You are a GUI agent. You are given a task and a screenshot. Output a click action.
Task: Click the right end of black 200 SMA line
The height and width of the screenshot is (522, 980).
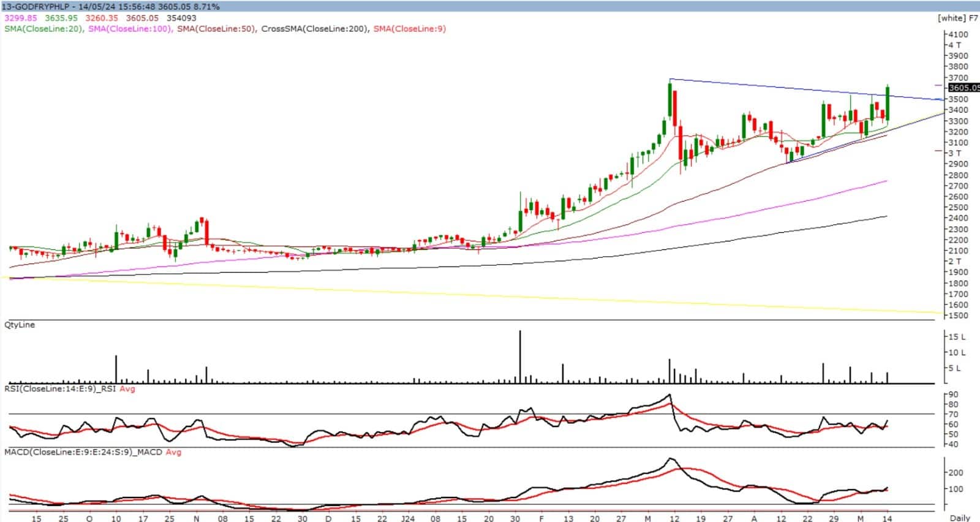[886, 216]
